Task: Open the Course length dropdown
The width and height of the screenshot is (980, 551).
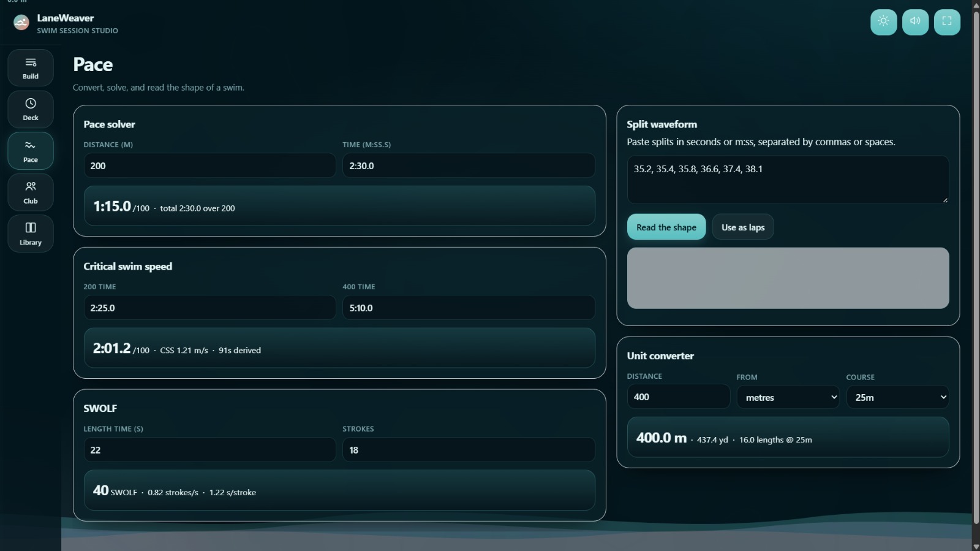Action: coord(897,397)
